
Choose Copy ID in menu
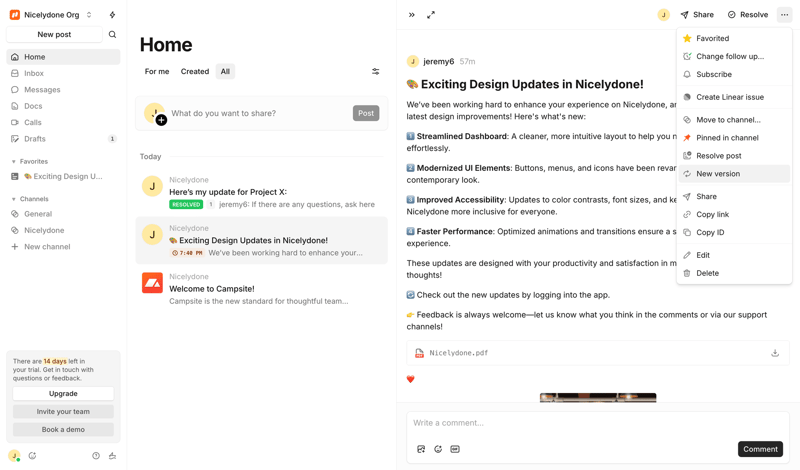[x=734, y=232]
